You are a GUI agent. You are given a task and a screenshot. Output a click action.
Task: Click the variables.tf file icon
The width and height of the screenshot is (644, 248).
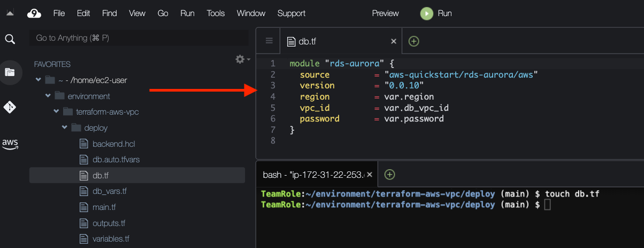click(x=83, y=239)
